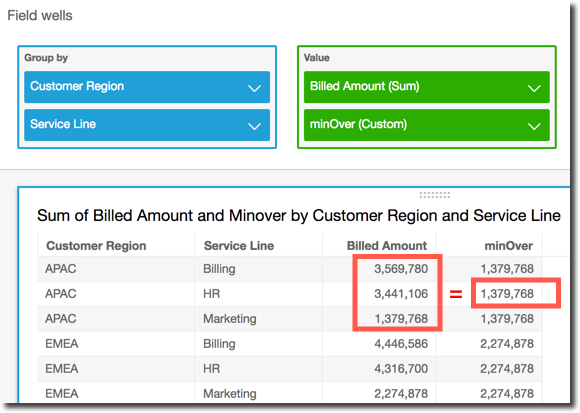This screenshot has width=580, height=413.
Task: Expand the Service Line field chevron
Action: click(x=254, y=126)
